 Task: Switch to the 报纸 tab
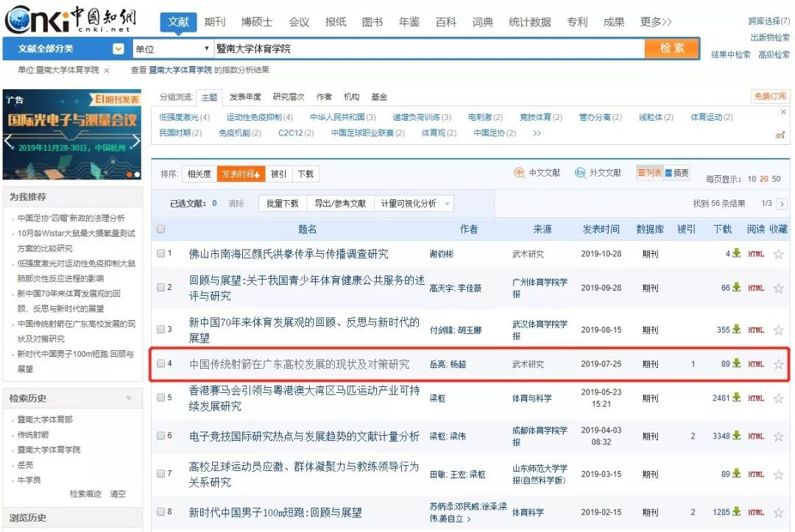click(x=336, y=22)
